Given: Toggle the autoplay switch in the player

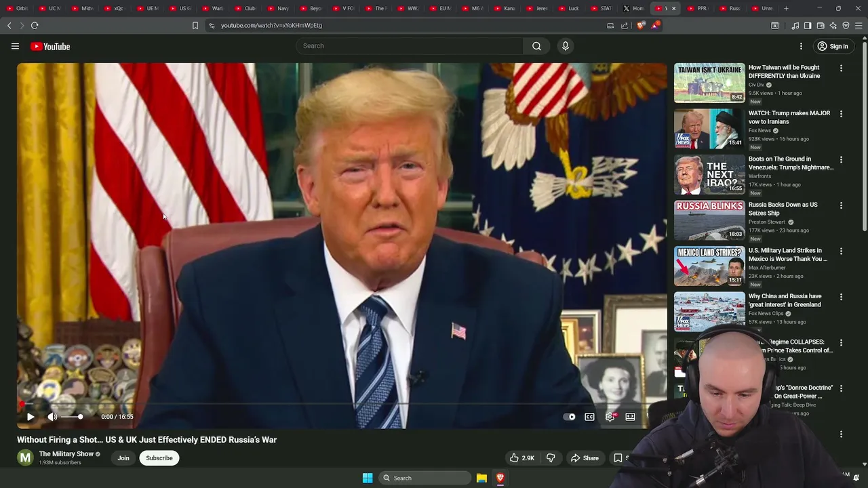Looking at the screenshot, I should [x=570, y=417].
